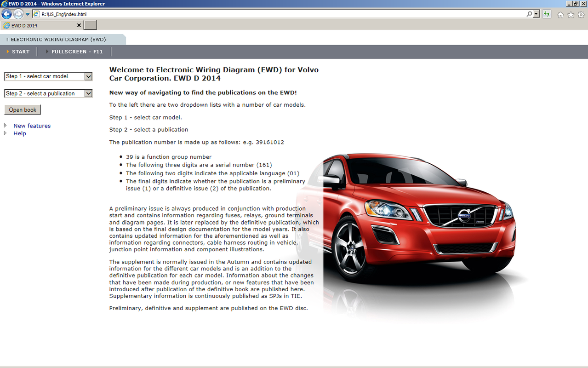This screenshot has width=588, height=368.
Task: Expand the New features tree arrow
Action: click(6, 126)
